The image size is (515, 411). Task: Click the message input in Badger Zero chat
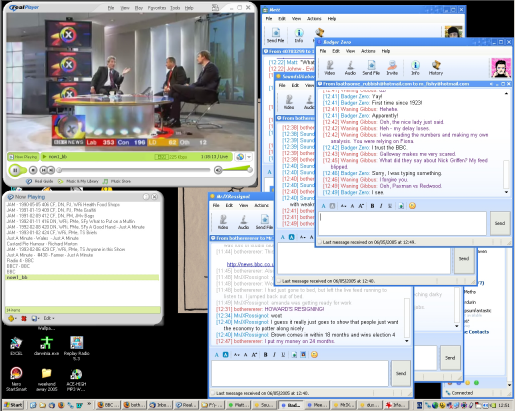click(402, 223)
